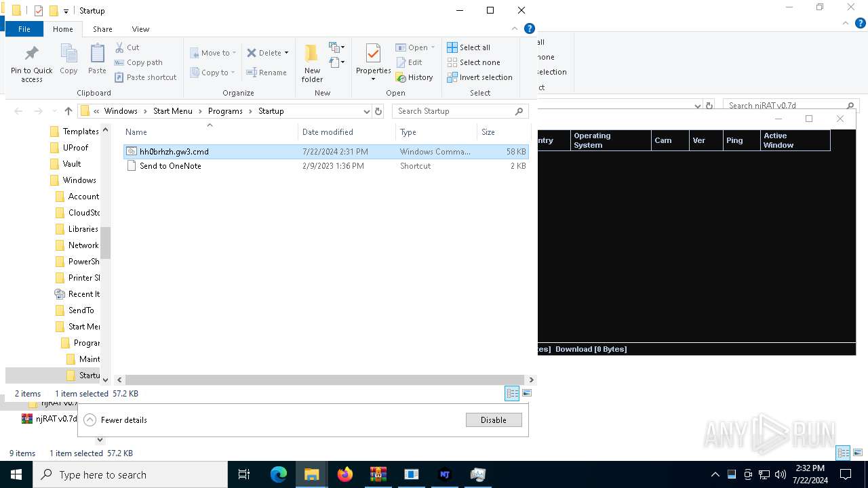Click Ping column in njRAT window
Viewport: 868px width, 488px height.
pos(741,140)
